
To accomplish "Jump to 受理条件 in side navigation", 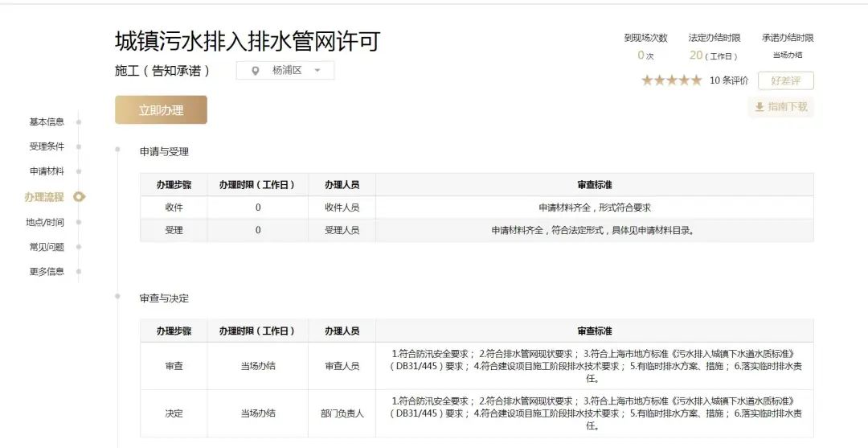I will coord(47,147).
